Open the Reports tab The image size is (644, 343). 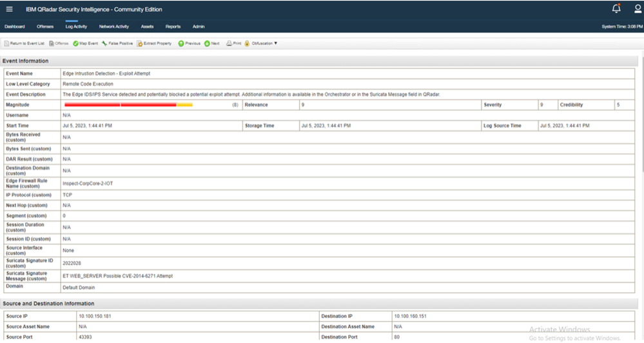click(x=173, y=26)
